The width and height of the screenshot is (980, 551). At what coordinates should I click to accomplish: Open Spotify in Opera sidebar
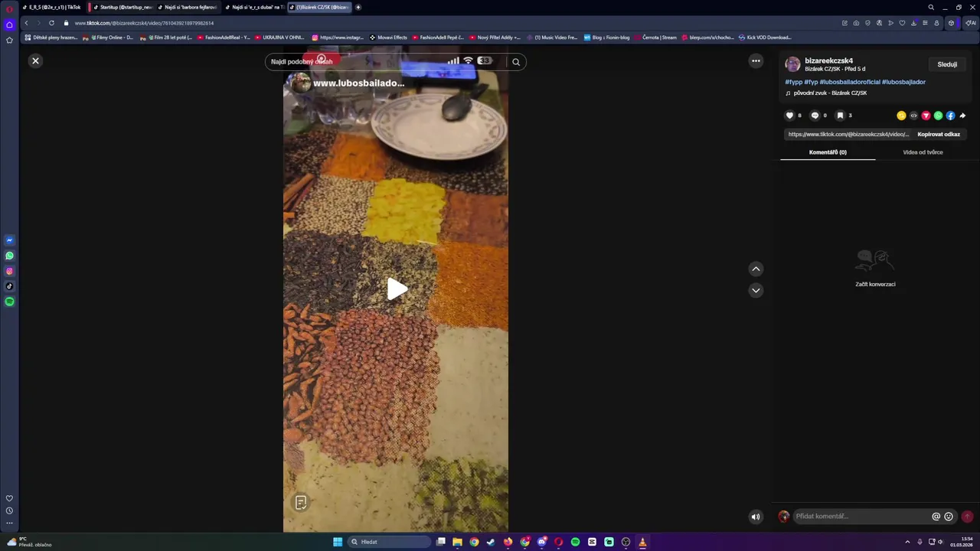point(9,302)
